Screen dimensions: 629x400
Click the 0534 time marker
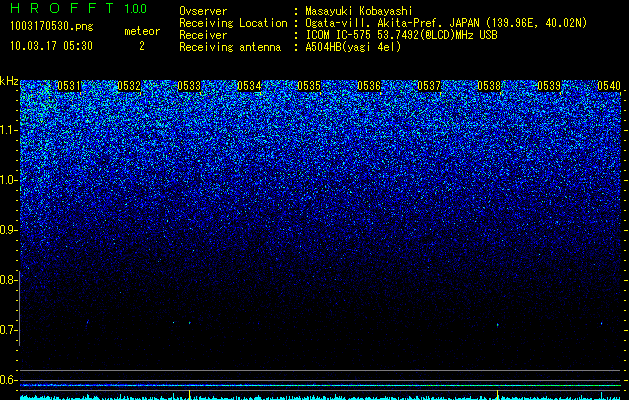(x=249, y=86)
